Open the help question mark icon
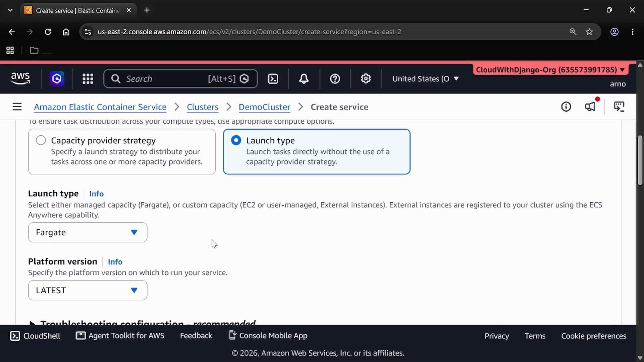This screenshot has height=362, width=644. (x=335, y=79)
